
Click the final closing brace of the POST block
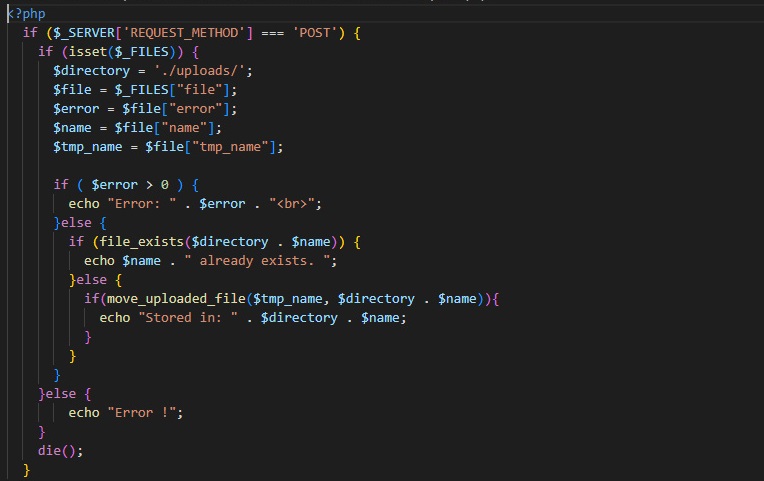[x=26, y=470]
